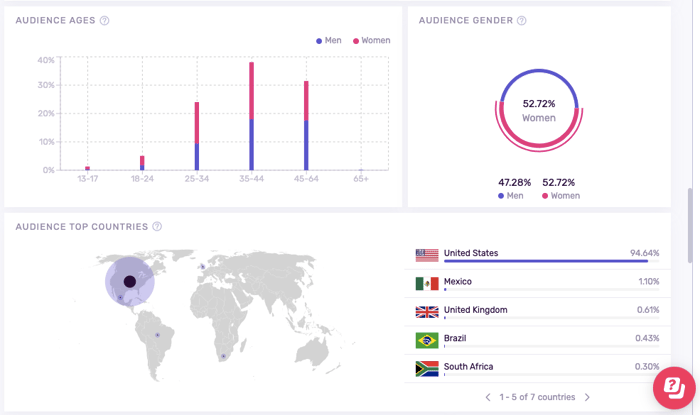Click the Audience Gender help icon
Image resolution: width=700 pixels, height=415 pixels.
(x=522, y=20)
